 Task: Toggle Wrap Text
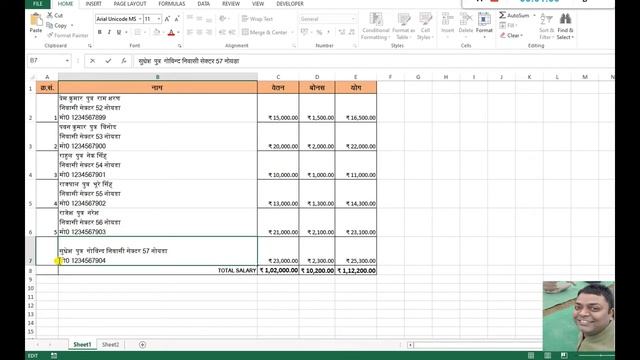[x=257, y=19]
